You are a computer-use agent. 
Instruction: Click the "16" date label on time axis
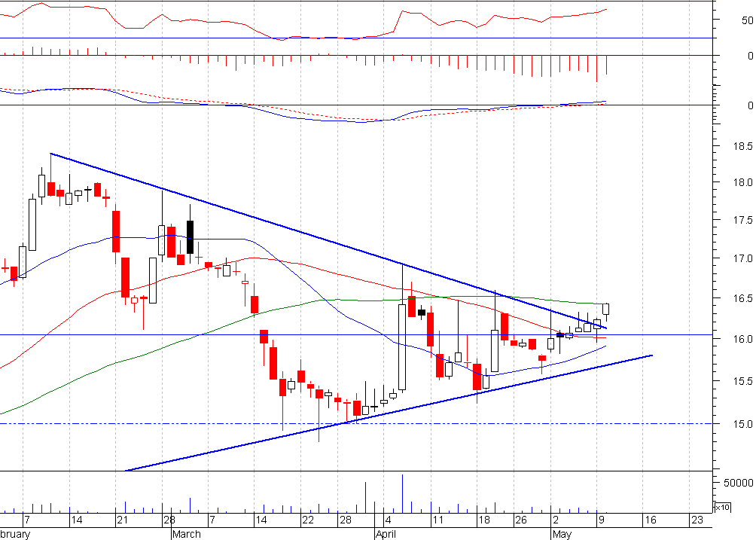(x=651, y=520)
